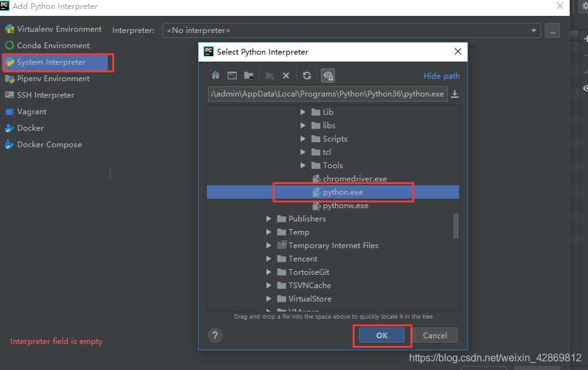Screen dimensions: 588x370
Task: Select the TSVNCache folder
Action: click(x=304, y=285)
